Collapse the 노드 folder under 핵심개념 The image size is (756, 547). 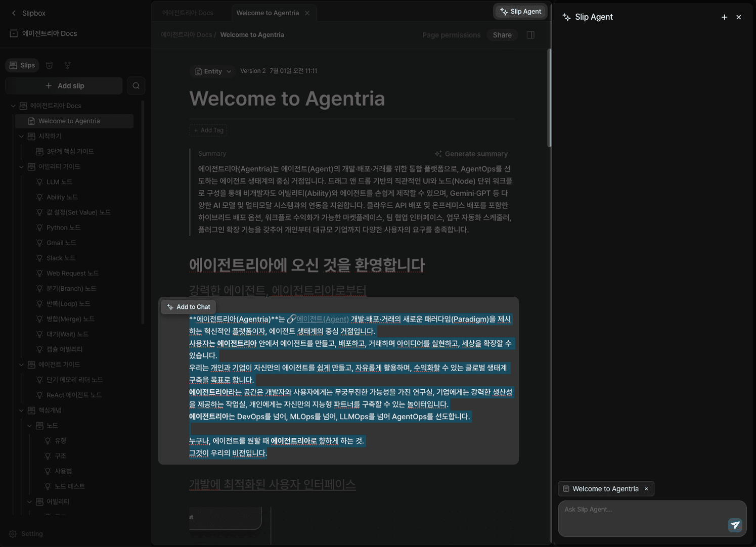30,426
